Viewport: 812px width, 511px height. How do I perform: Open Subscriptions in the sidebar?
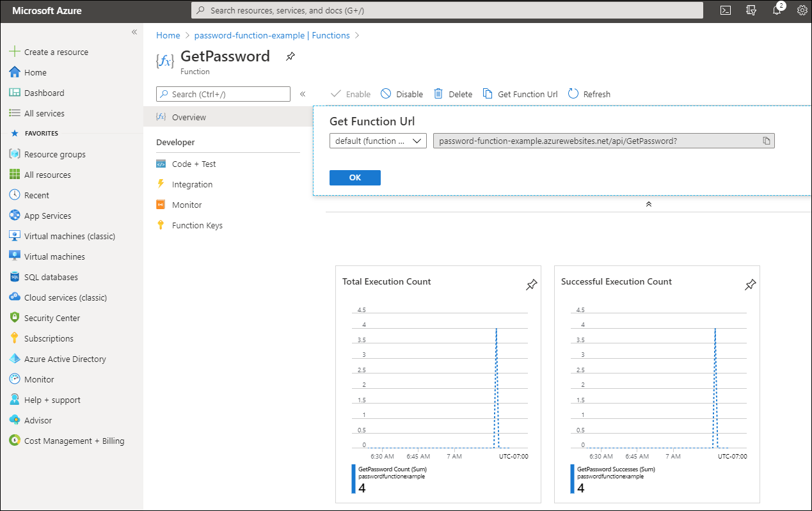(x=49, y=338)
